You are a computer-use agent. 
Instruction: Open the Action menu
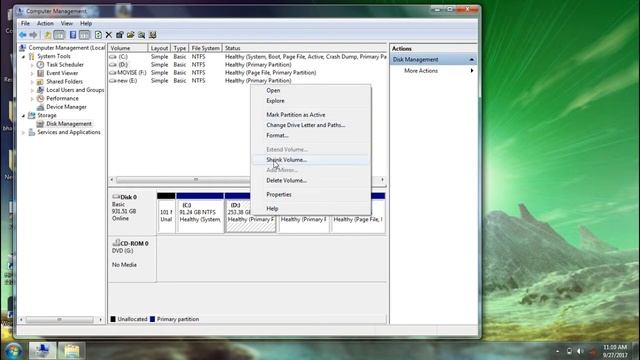[x=45, y=23]
